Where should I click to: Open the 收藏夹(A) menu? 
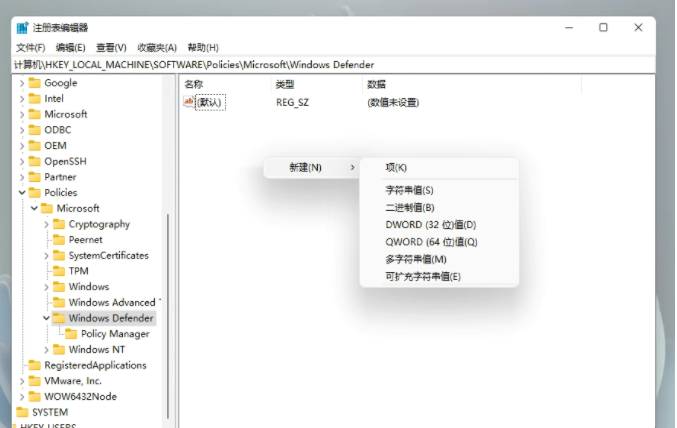click(x=157, y=48)
